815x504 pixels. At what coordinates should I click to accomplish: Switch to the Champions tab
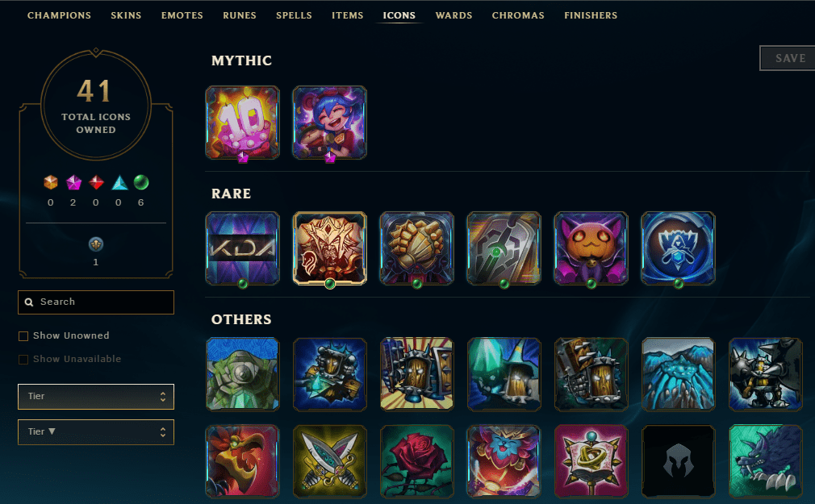pos(59,15)
